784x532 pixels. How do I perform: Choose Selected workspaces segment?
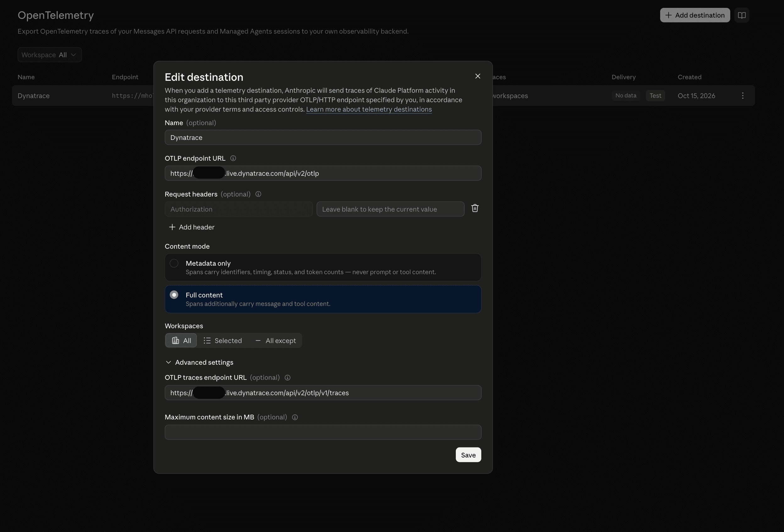click(223, 341)
